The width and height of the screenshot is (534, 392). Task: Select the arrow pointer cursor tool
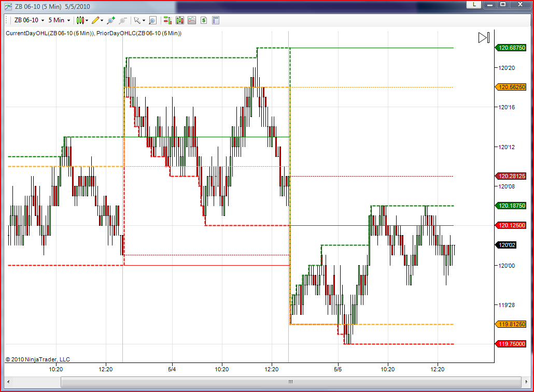[137, 20]
